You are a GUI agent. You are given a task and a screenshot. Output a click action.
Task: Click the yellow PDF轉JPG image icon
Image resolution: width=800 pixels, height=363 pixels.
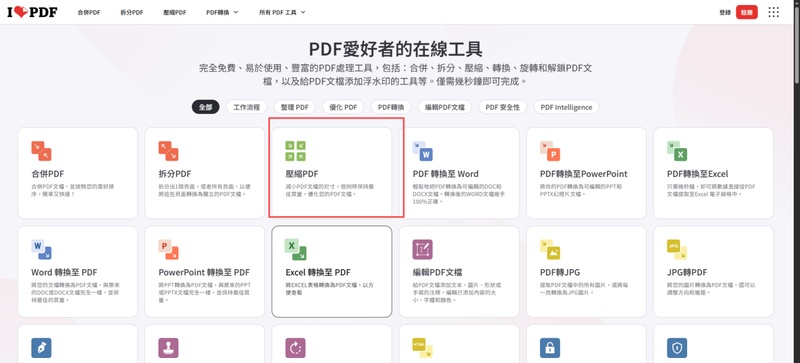point(550,249)
